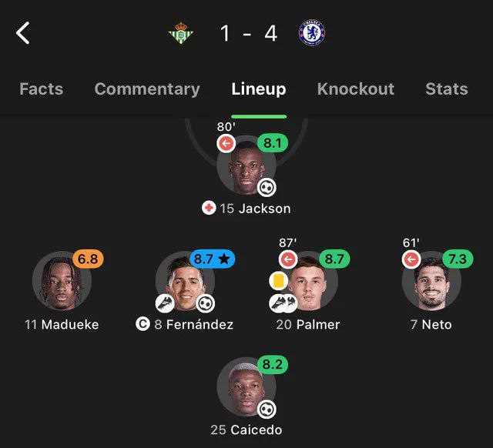Open the Real Betis team crest
The height and width of the screenshot is (448, 493).
pos(182,33)
